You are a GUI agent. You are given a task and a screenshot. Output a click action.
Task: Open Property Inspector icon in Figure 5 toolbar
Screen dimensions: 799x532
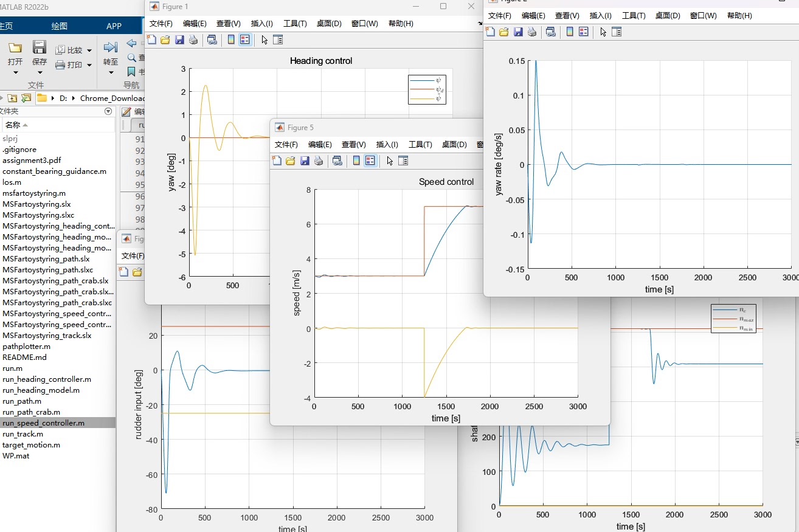[403, 161]
